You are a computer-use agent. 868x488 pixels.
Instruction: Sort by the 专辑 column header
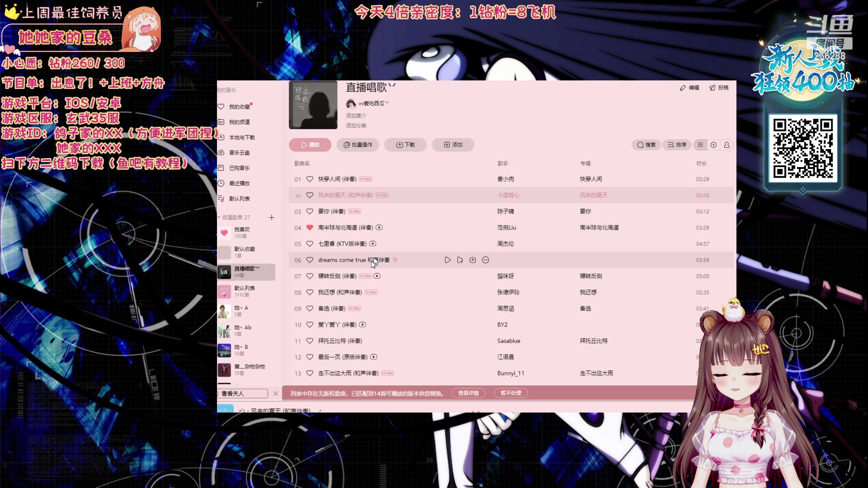tap(585, 164)
